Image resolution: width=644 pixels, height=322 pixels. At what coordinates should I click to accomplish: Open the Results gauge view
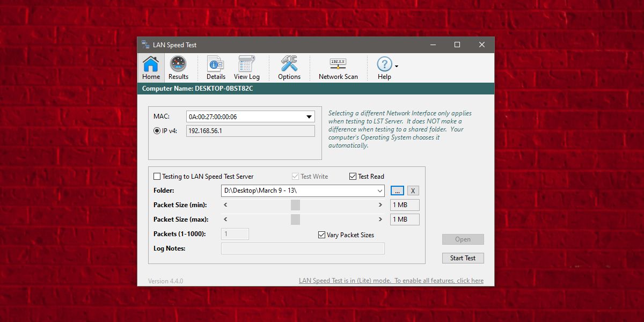[x=178, y=68]
